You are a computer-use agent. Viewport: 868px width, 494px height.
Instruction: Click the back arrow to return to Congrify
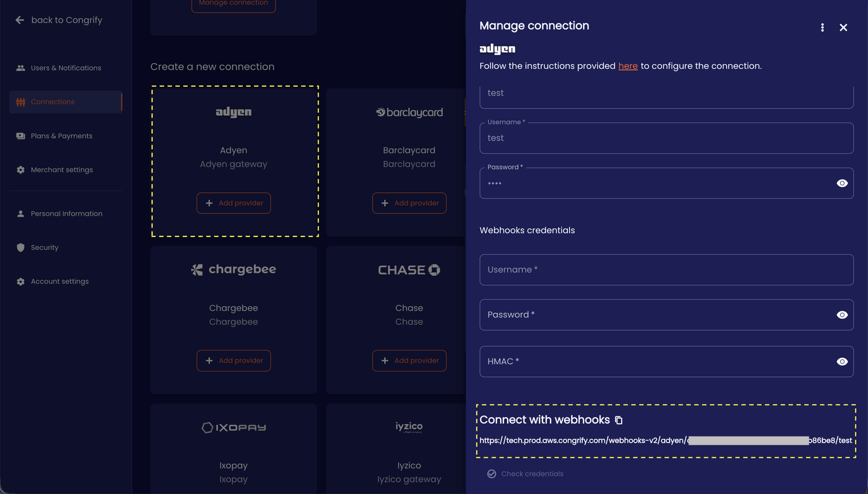20,20
